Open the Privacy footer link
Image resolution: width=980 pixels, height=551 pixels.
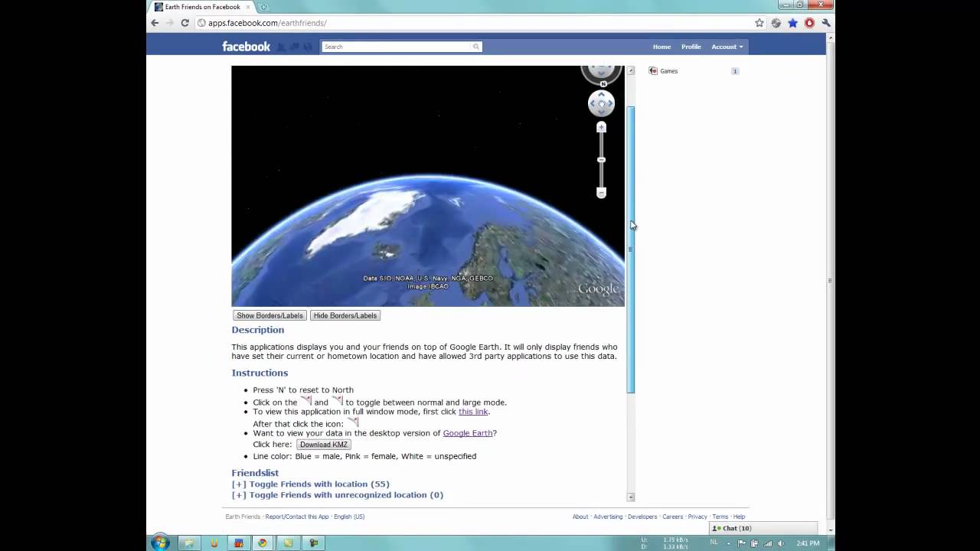pyautogui.click(x=697, y=517)
